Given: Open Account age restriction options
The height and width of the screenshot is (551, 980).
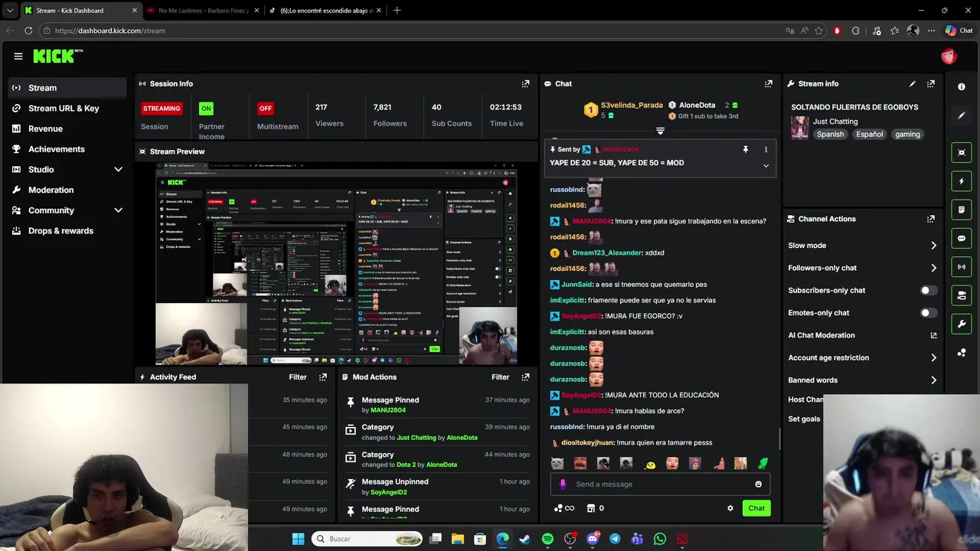Looking at the screenshot, I should [862, 357].
